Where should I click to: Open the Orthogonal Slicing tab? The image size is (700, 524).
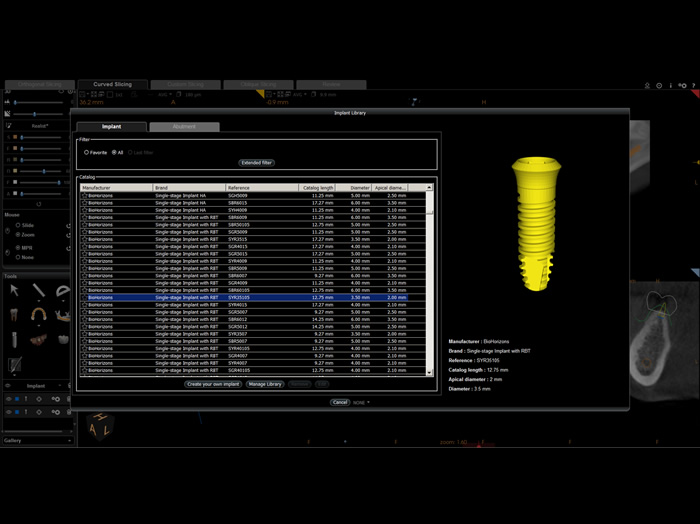[40, 84]
